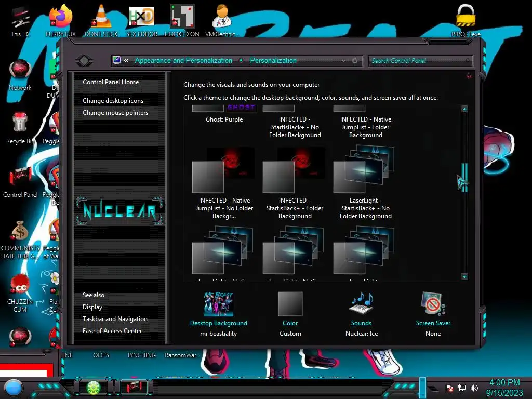Select LaserLight StartIsBack+ No Folder theme
Viewport: 532px width, 399px height.
tap(365, 183)
